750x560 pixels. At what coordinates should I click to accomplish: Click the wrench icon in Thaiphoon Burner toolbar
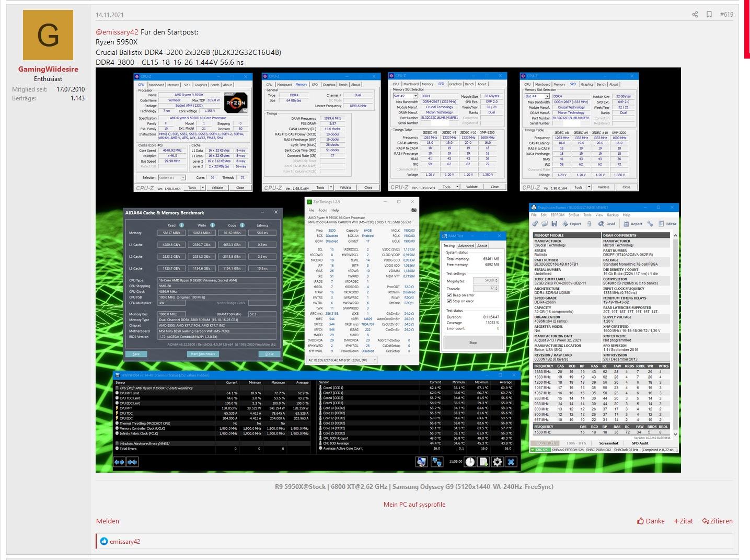point(650,223)
